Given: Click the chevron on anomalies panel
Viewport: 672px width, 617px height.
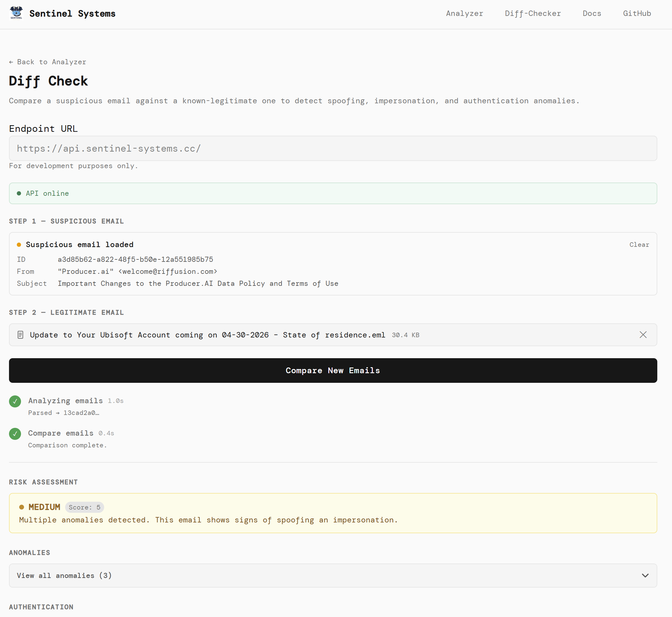Looking at the screenshot, I should point(645,575).
